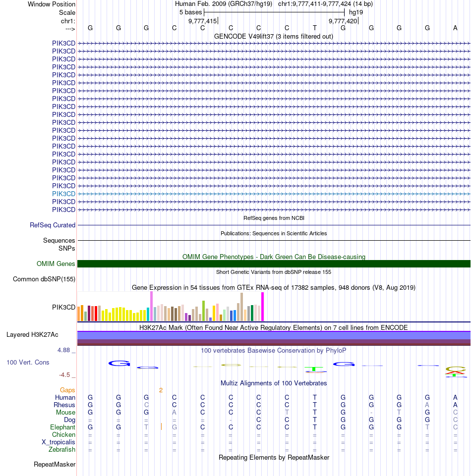This screenshot has height=476, width=471.
Task: Click the Window Position track label
Action: (x=52, y=4)
